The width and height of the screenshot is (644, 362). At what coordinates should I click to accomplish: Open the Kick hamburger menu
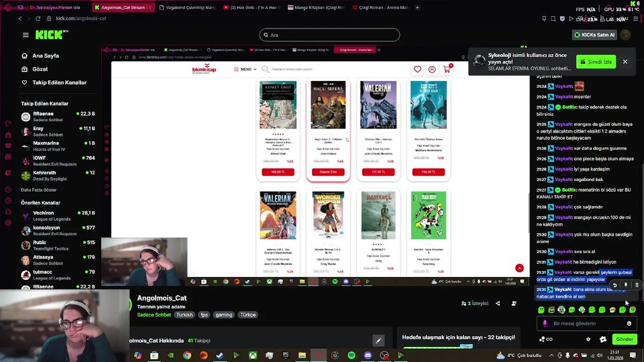point(26,35)
